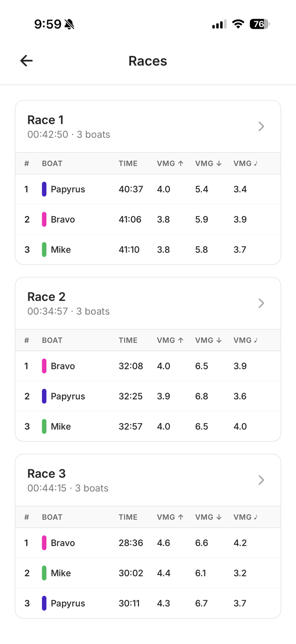296x644 pixels.
Task: Select the BOAT column header in Race 2
Action: (52, 340)
